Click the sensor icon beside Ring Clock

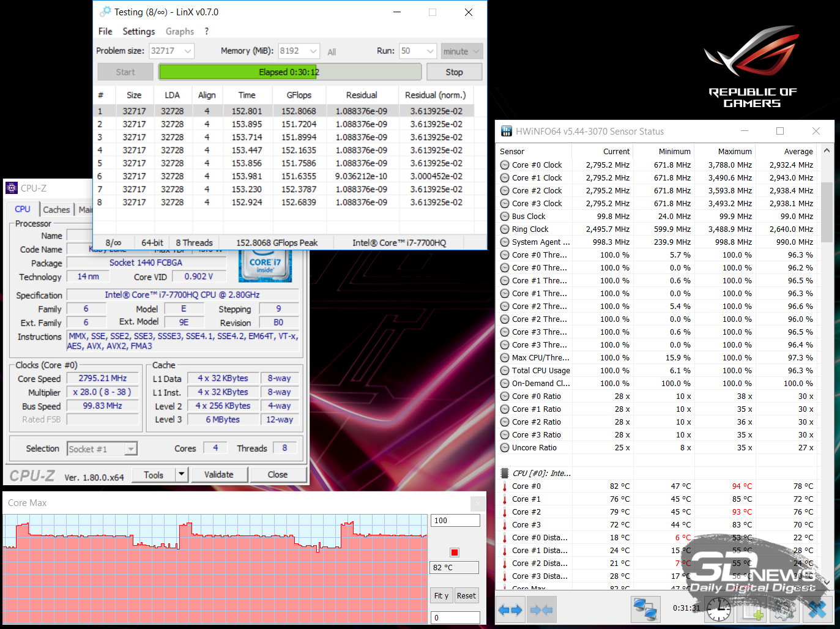505,229
